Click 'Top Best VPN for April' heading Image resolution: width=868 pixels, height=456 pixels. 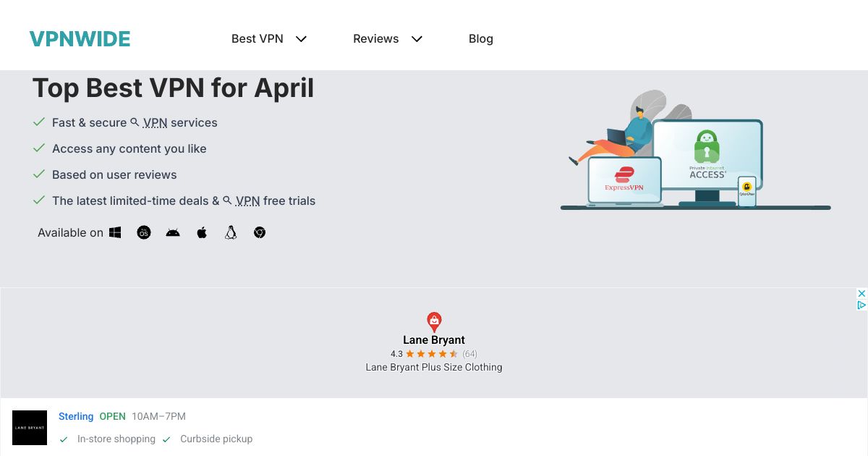174,88
